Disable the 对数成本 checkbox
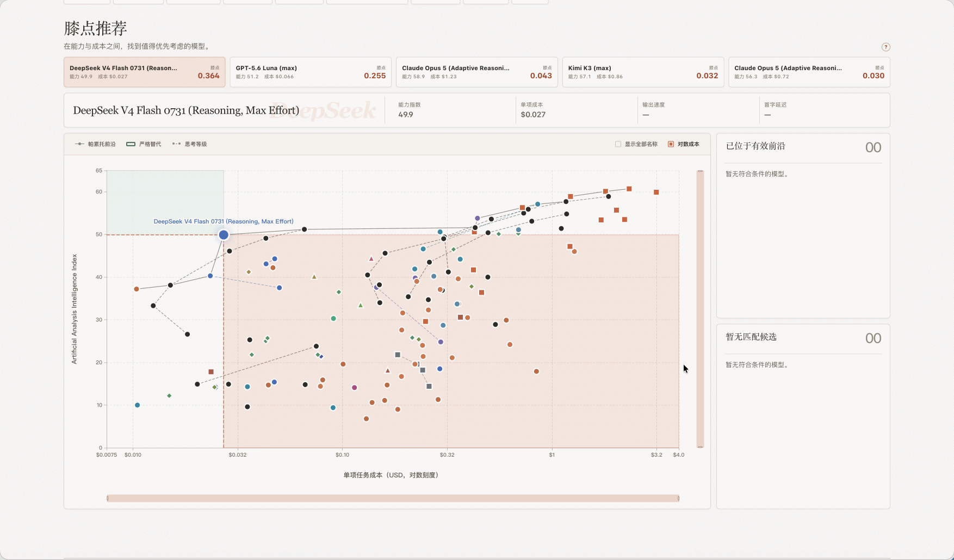Viewport: 954px width, 560px height. (671, 144)
